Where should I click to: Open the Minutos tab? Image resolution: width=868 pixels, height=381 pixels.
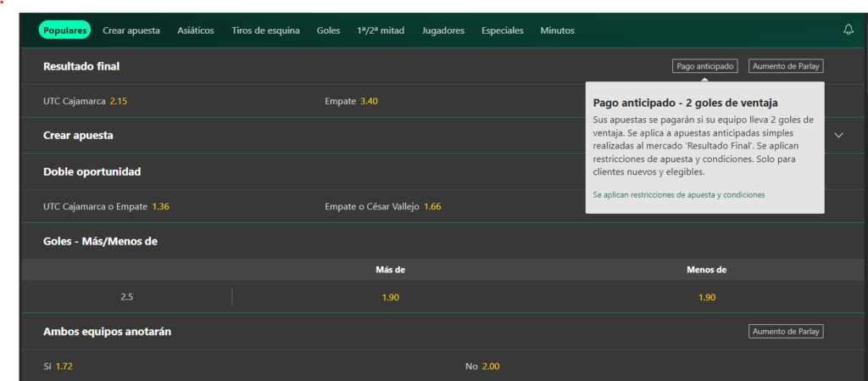(558, 31)
